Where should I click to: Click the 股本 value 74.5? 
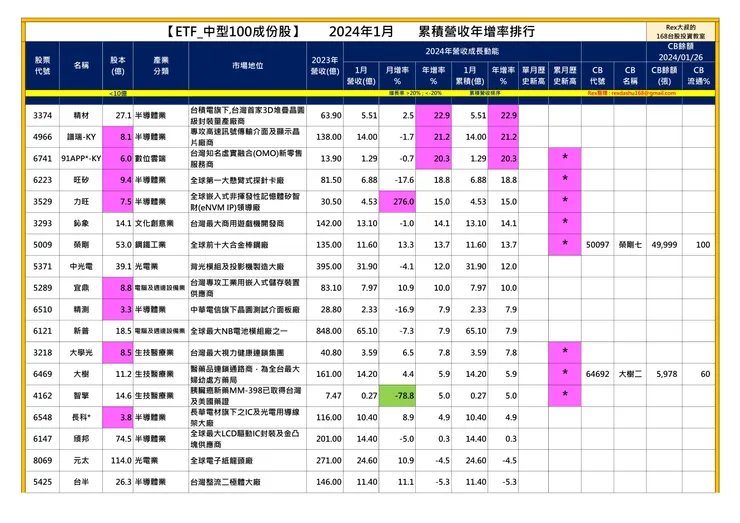(123, 439)
